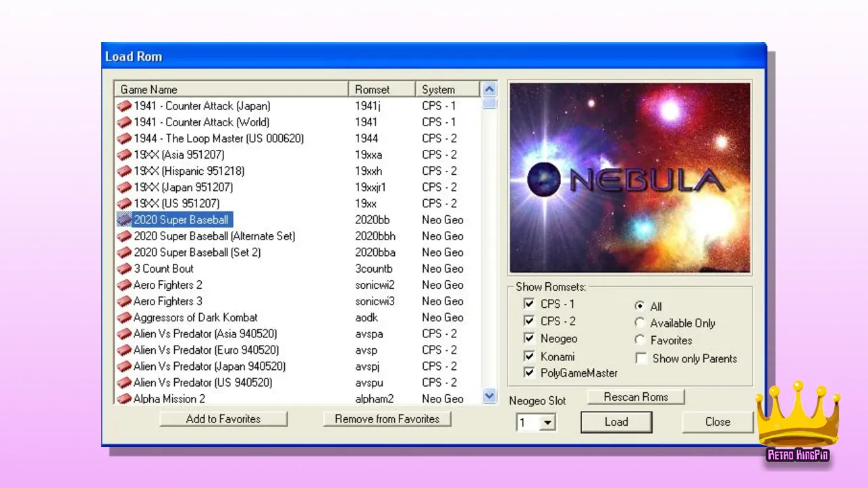This screenshot has width=868, height=488.
Task: Toggle the Konami romset checkbox
Action: pos(528,356)
